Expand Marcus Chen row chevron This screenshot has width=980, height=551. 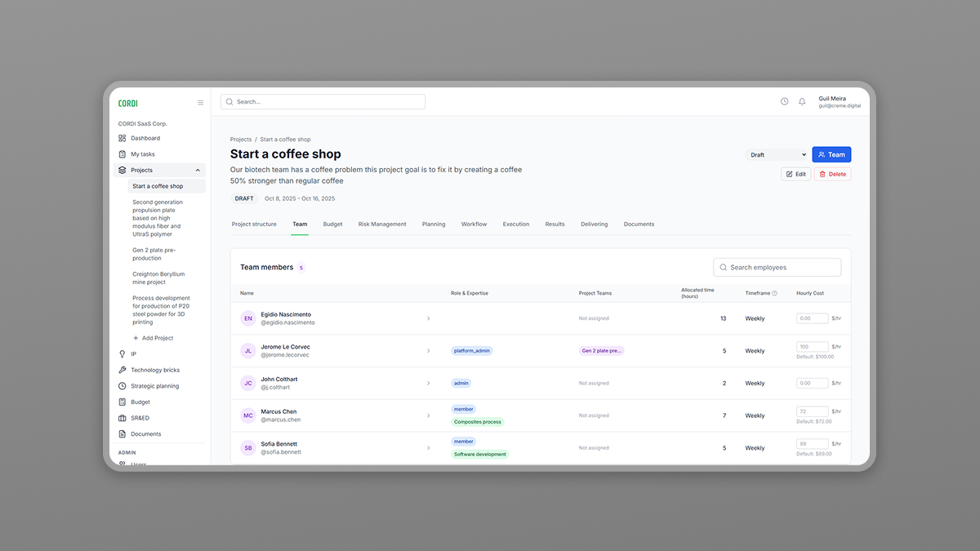click(x=429, y=415)
